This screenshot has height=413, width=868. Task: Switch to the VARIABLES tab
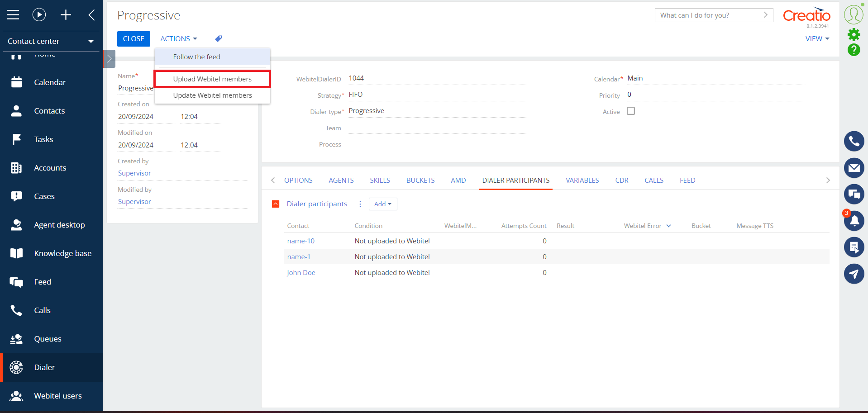[x=582, y=180]
